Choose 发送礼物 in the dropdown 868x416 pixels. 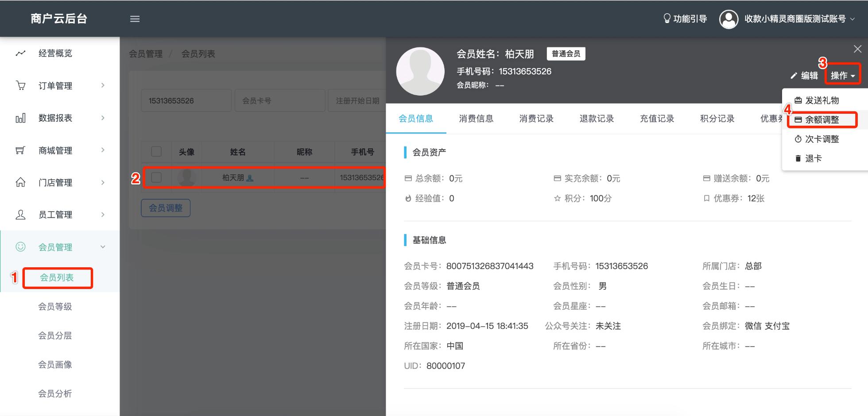pyautogui.click(x=822, y=100)
